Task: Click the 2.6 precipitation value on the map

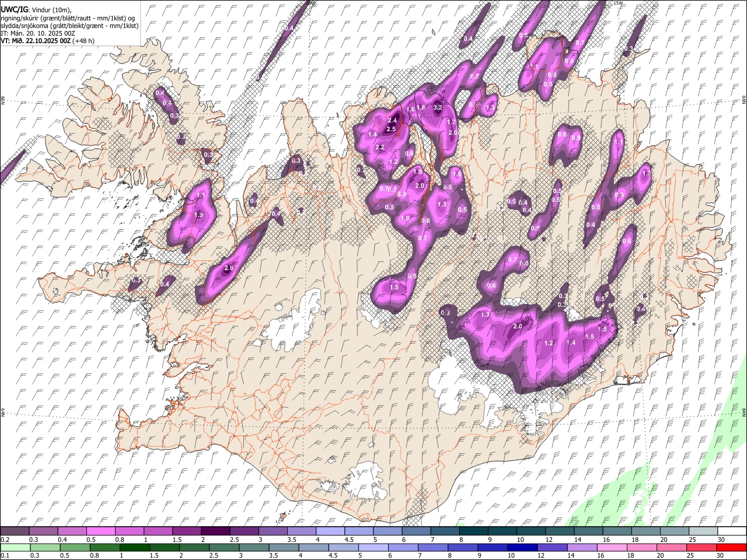Action: coord(229,268)
